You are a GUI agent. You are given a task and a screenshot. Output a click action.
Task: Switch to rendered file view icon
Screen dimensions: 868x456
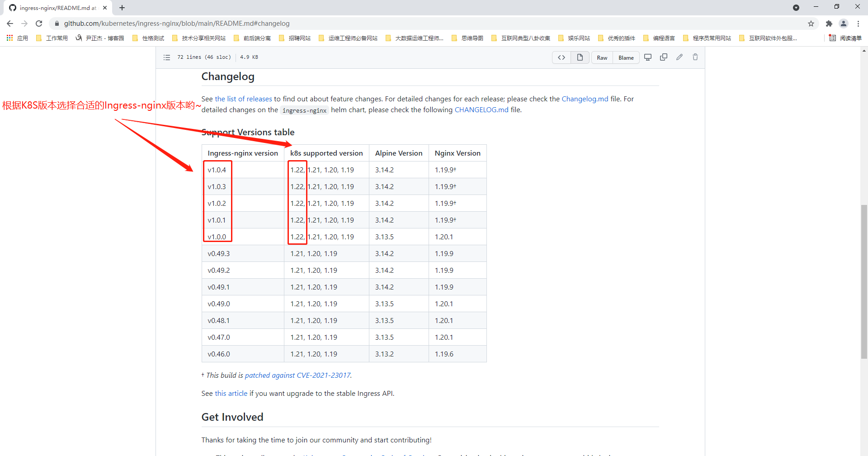click(x=580, y=57)
